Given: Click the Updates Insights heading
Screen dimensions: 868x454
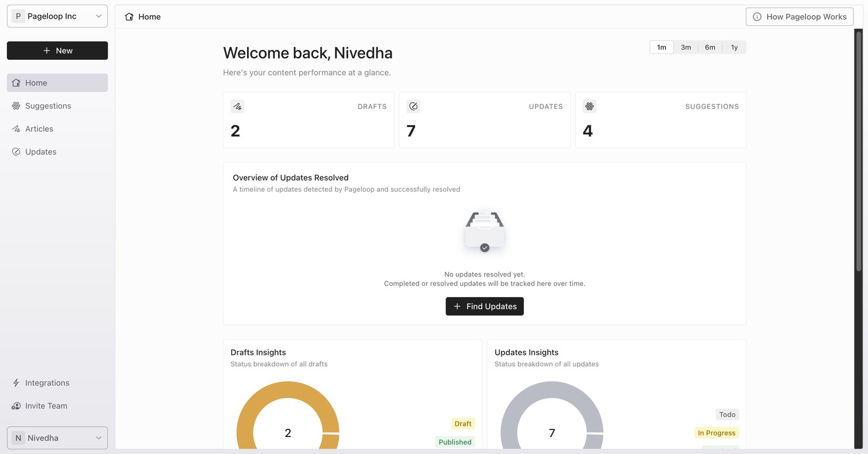Looking at the screenshot, I should pyautogui.click(x=526, y=352).
